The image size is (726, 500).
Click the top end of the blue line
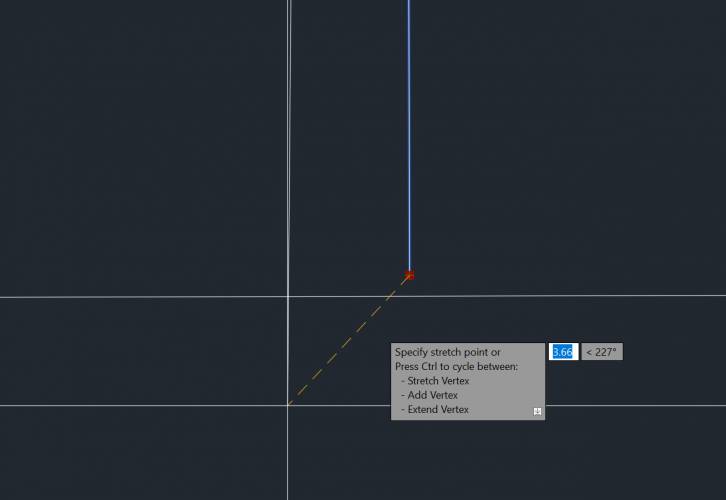pyautogui.click(x=409, y=3)
